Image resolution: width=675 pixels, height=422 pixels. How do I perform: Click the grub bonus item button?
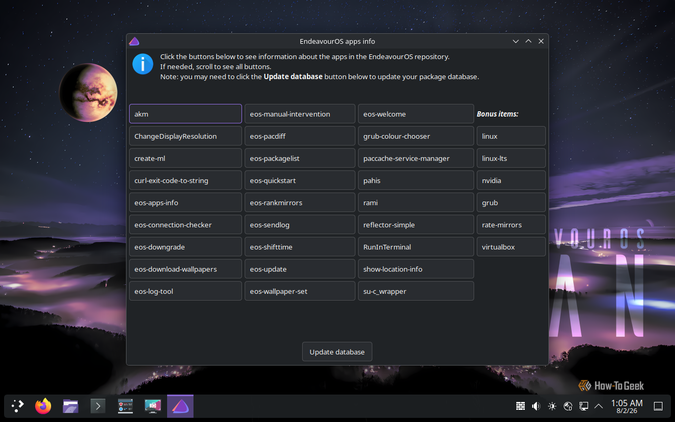tap(511, 203)
